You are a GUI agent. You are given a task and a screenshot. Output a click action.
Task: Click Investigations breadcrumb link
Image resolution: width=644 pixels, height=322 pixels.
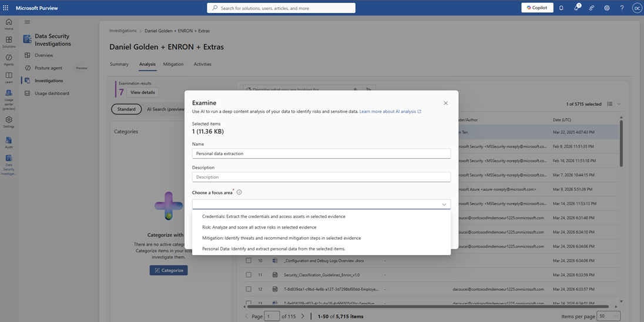click(123, 31)
